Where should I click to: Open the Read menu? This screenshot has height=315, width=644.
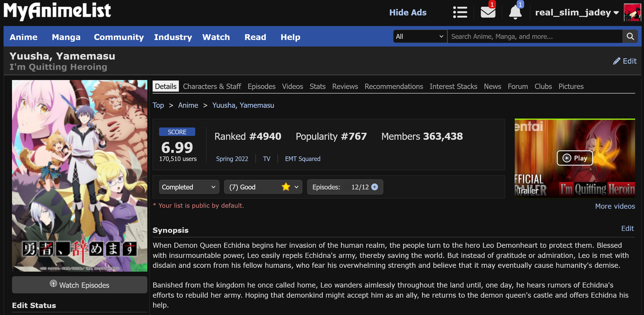[255, 37]
